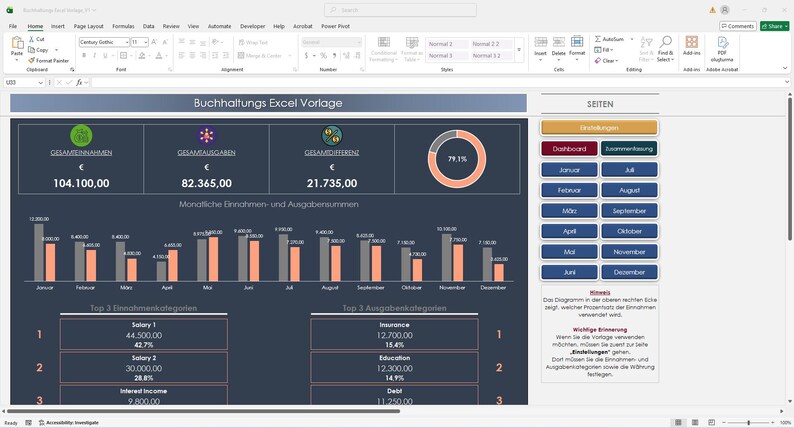Switch to the Formulas tab
This screenshot has width=794, height=428.
(123, 26)
